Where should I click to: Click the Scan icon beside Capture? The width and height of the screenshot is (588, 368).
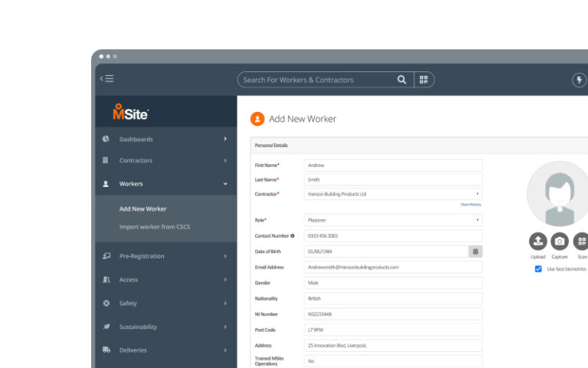pyautogui.click(x=581, y=241)
